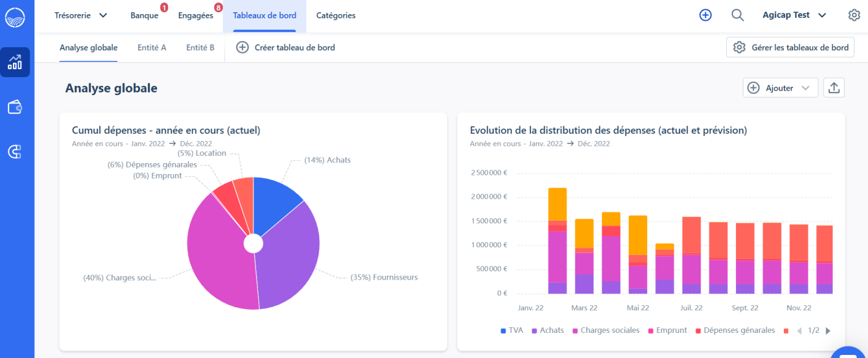Click Evolution de la distribution title

pyautogui.click(x=608, y=130)
